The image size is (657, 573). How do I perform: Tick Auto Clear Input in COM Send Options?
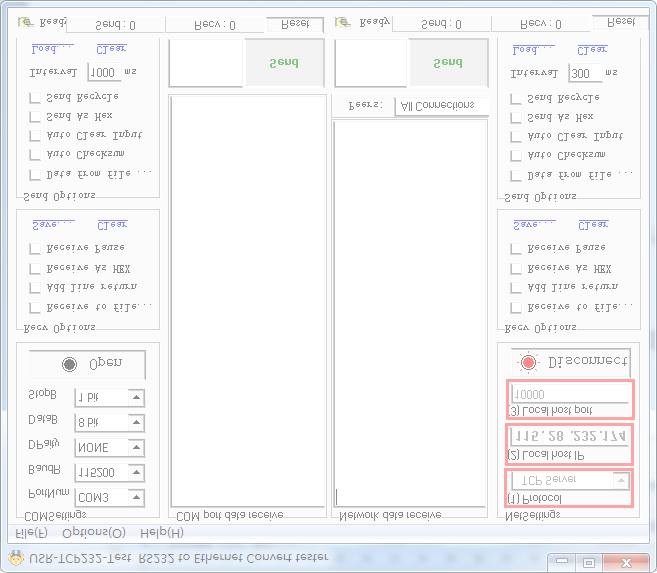click(35, 136)
